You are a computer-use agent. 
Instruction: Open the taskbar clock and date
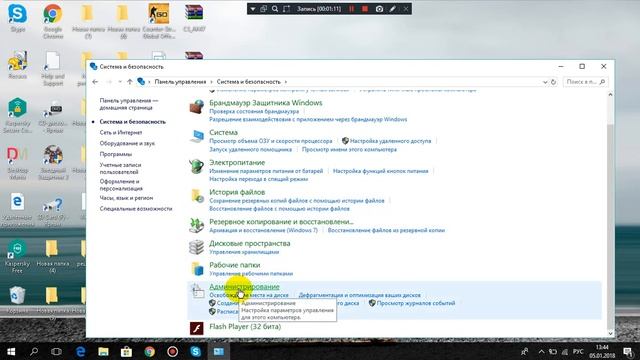(x=602, y=351)
